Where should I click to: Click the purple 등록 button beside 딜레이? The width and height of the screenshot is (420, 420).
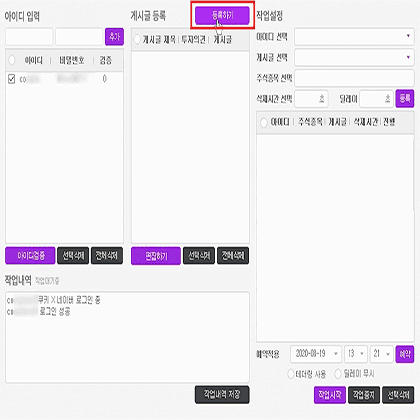(405, 98)
